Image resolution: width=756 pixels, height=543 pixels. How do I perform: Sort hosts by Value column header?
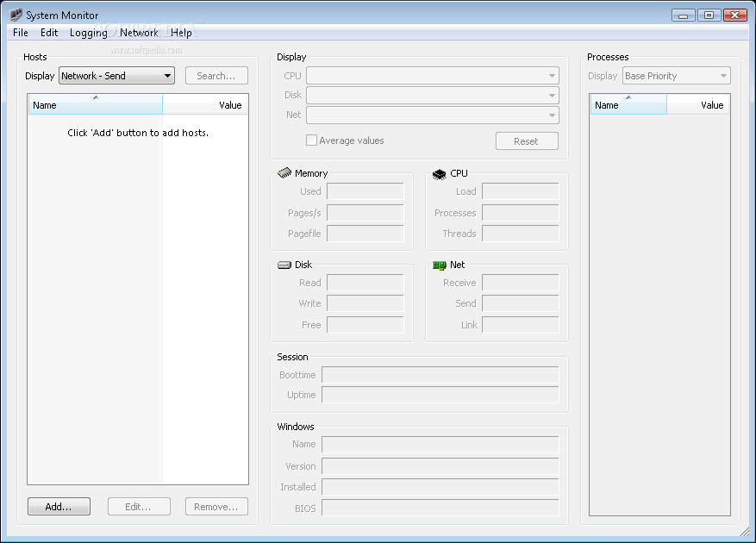(x=205, y=104)
